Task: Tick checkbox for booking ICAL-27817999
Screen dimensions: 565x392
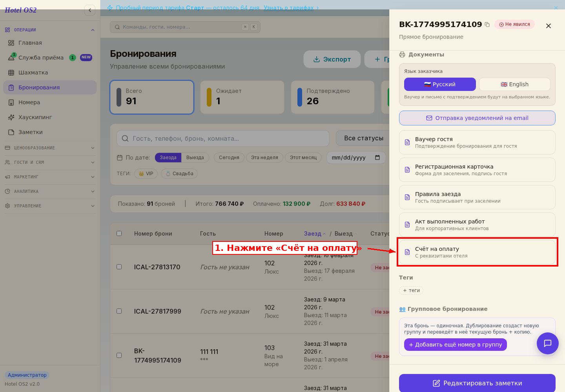Action: (119, 311)
